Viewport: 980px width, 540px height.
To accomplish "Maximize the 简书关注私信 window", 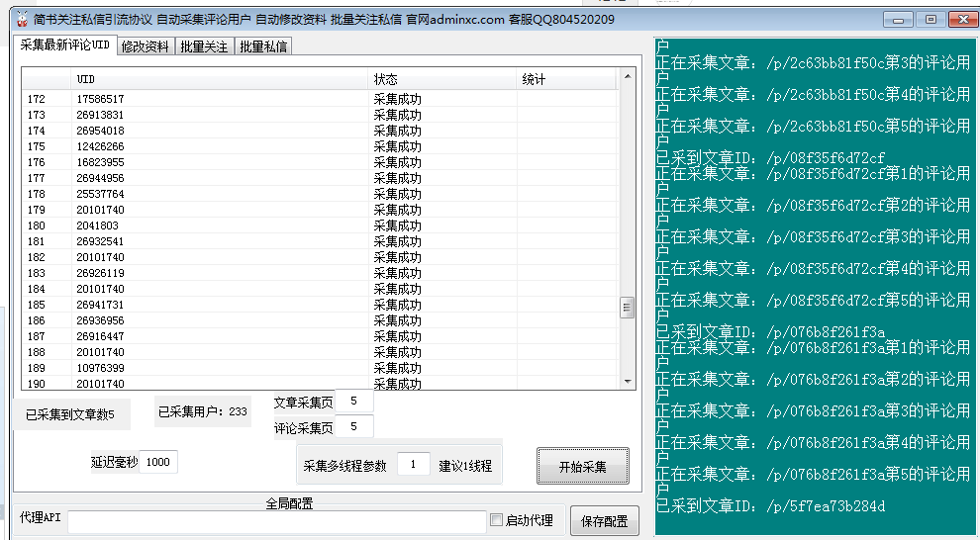I will point(931,20).
